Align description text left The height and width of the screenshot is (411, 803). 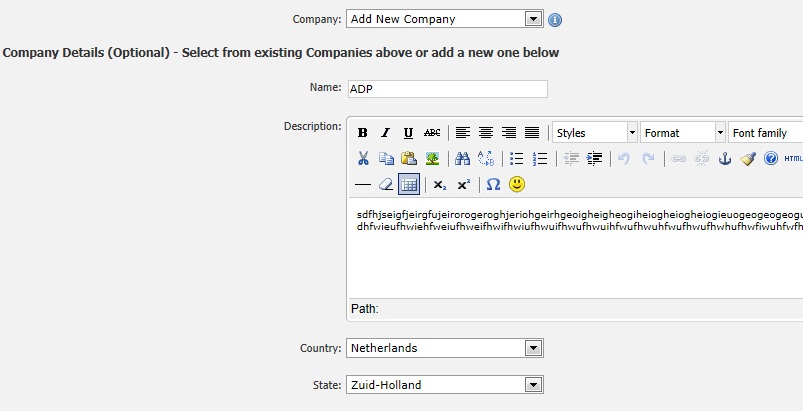tap(462, 133)
